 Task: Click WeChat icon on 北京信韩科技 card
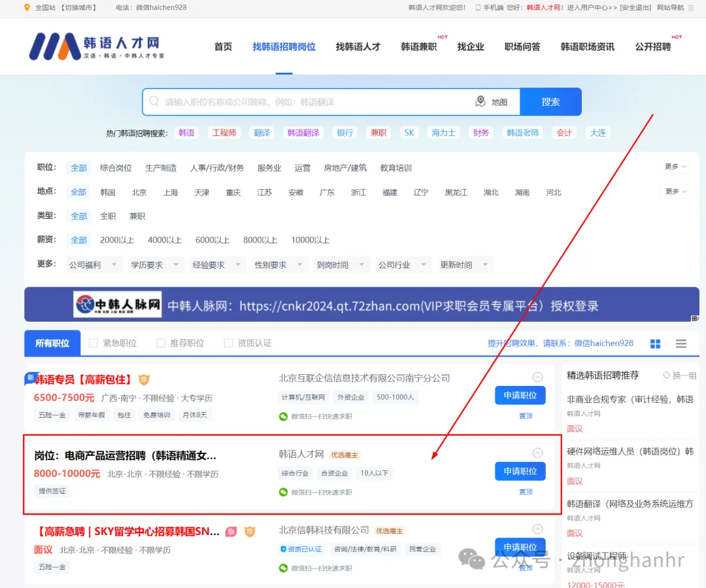click(x=283, y=568)
